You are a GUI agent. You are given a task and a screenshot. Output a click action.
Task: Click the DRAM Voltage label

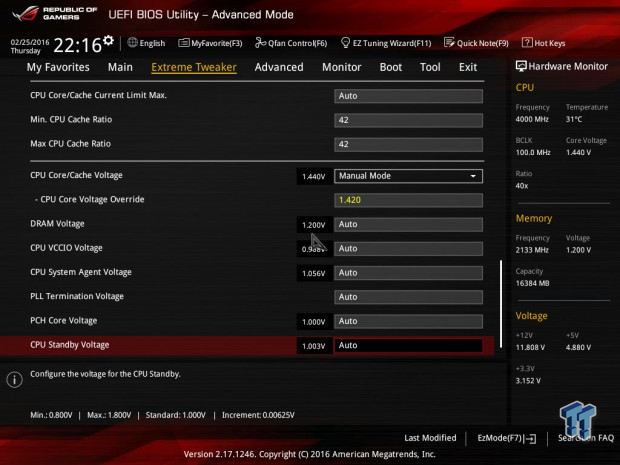(57, 224)
